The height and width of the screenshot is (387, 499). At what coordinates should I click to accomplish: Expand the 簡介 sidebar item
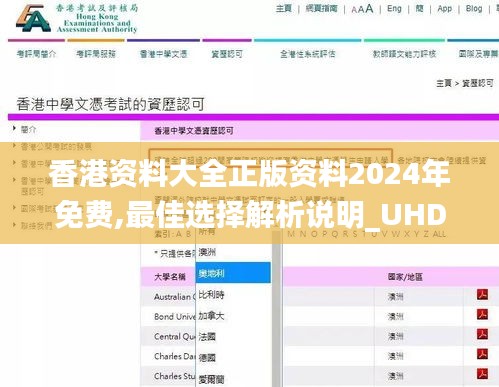click(x=28, y=129)
